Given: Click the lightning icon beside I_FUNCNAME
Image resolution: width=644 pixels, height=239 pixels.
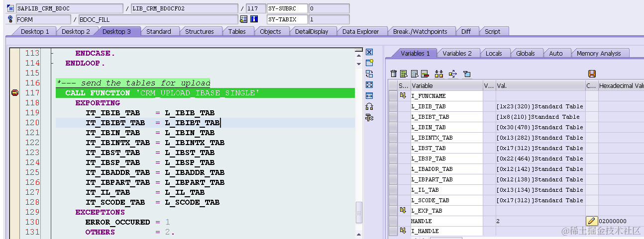Looking at the screenshot, I should pyautogui.click(x=403, y=95).
